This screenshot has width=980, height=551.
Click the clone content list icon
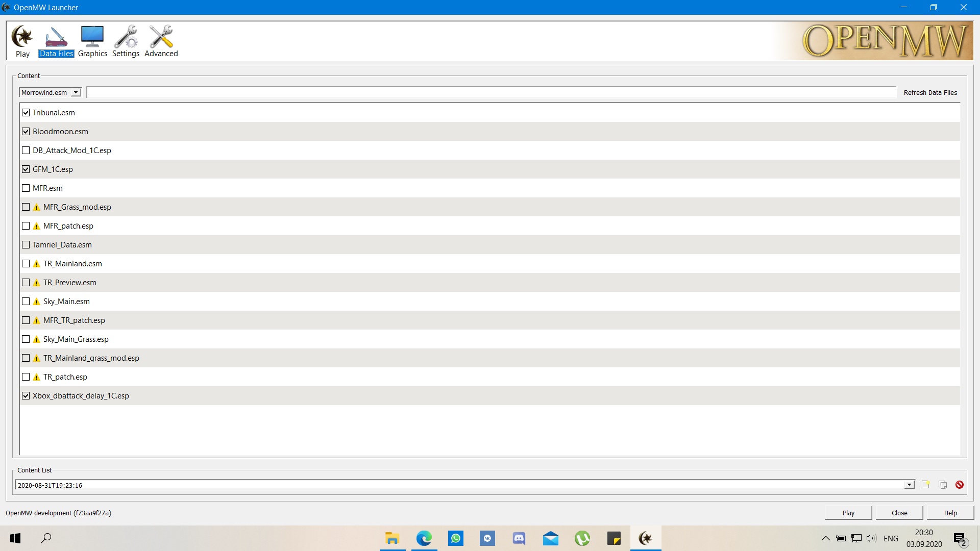click(943, 485)
